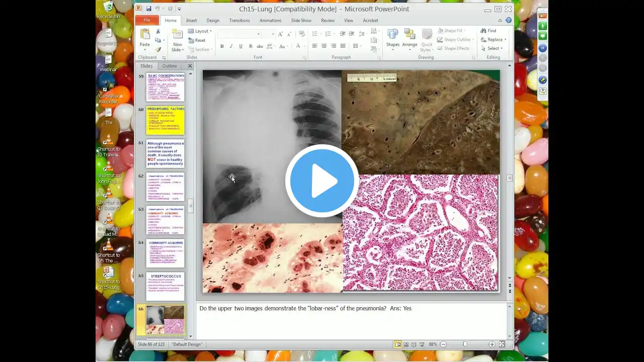Image resolution: width=644 pixels, height=362 pixels.
Task: Start Slide Show from status bar icon
Action: coord(423,344)
